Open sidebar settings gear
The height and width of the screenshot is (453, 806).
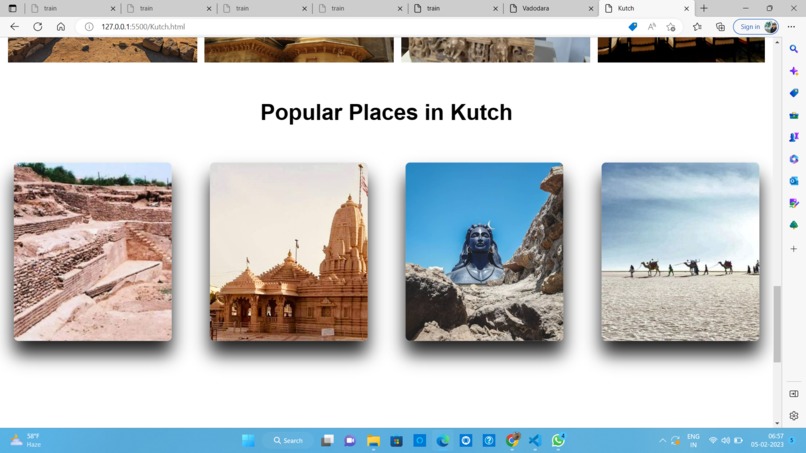click(x=794, y=415)
